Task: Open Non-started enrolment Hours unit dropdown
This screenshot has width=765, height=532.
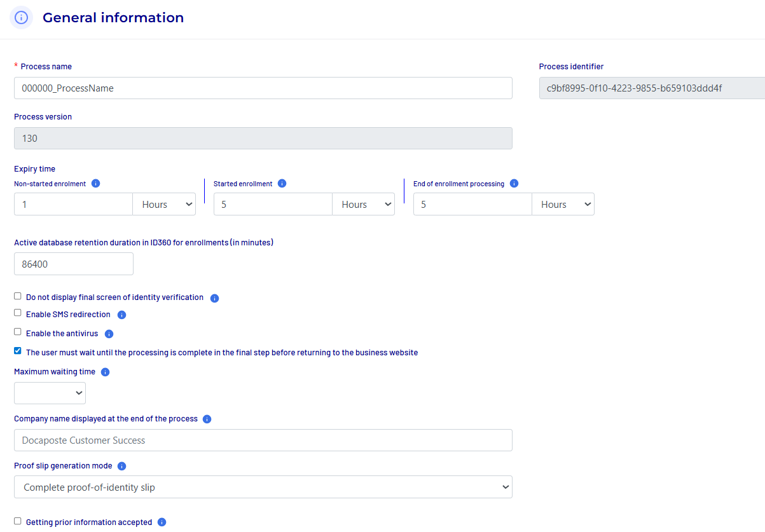Action: [164, 205]
